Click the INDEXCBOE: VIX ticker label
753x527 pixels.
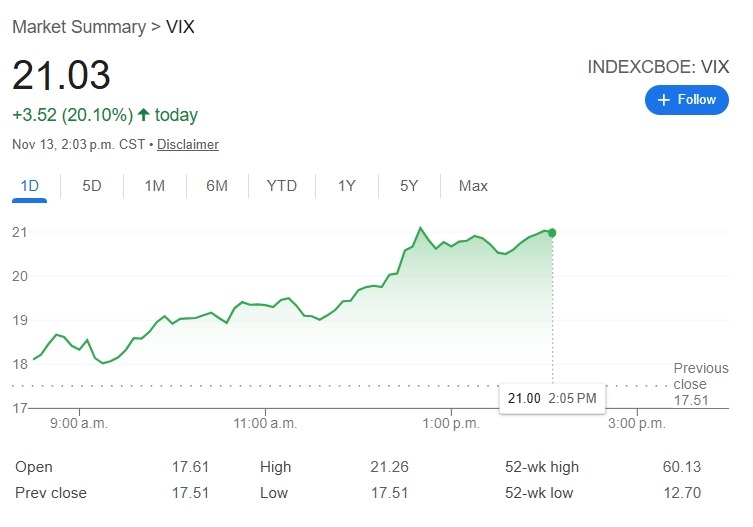[657, 67]
